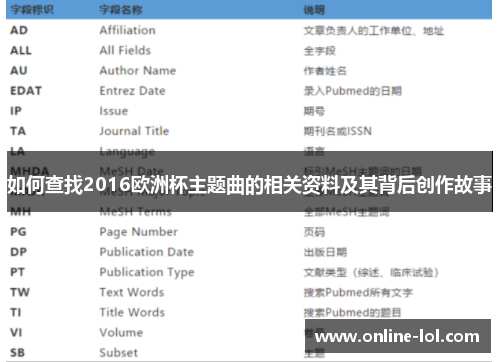Click the 'Volume' field name

[121, 333]
